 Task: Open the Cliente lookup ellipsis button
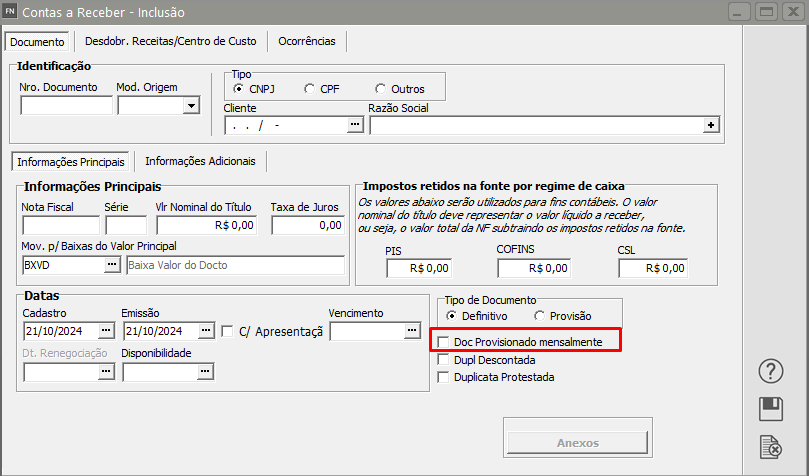(x=354, y=125)
